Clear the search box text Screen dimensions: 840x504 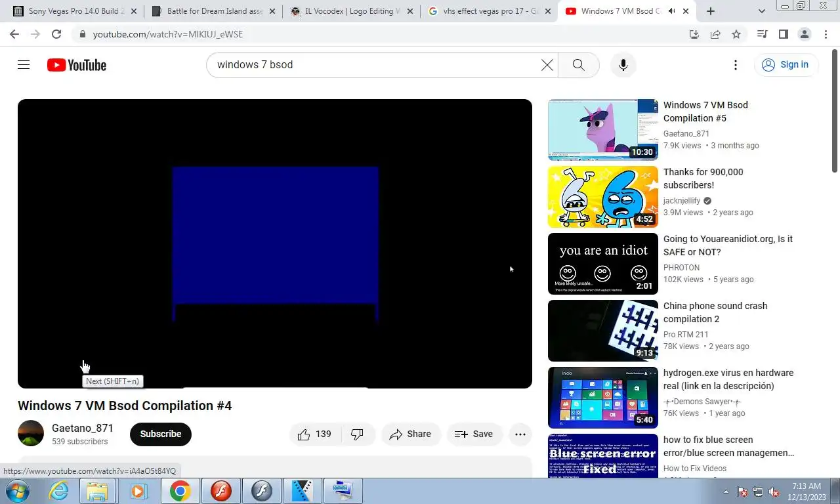547,64
